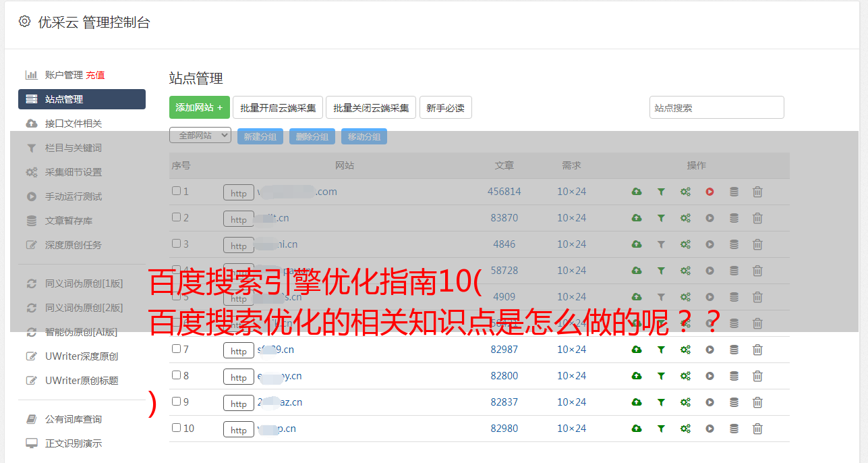Tick the checkbox for site row 3
This screenshot has width=868, height=463.
click(176, 244)
